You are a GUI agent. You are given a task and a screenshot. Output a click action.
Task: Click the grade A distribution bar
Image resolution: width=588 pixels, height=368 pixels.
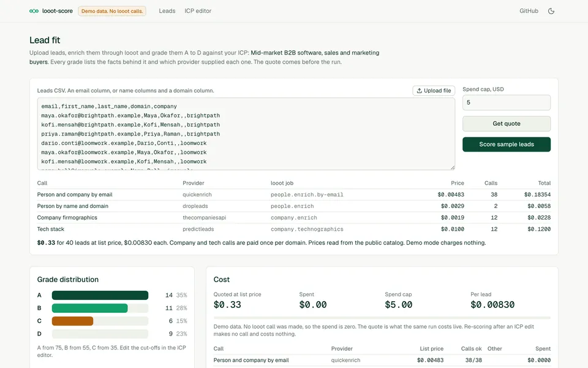pos(100,295)
